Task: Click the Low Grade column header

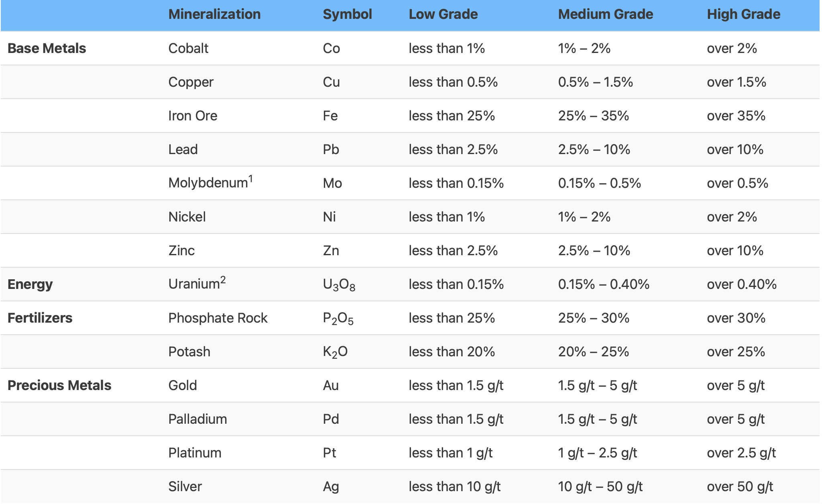Action: [x=443, y=14]
